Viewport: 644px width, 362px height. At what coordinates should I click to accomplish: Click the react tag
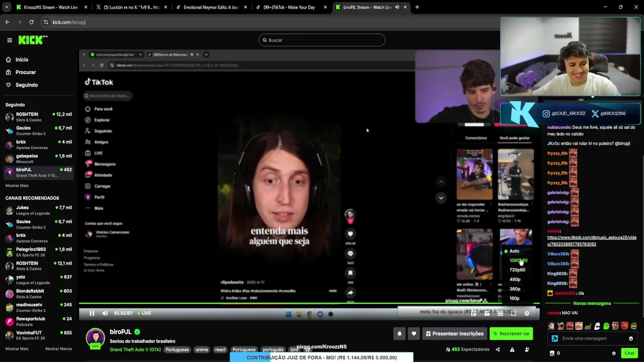[220, 349]
